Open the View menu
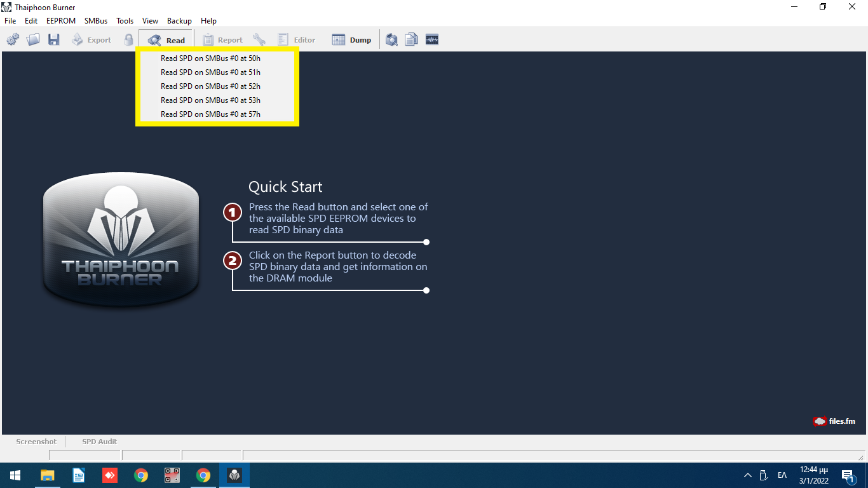 click(x=150, y=21)
